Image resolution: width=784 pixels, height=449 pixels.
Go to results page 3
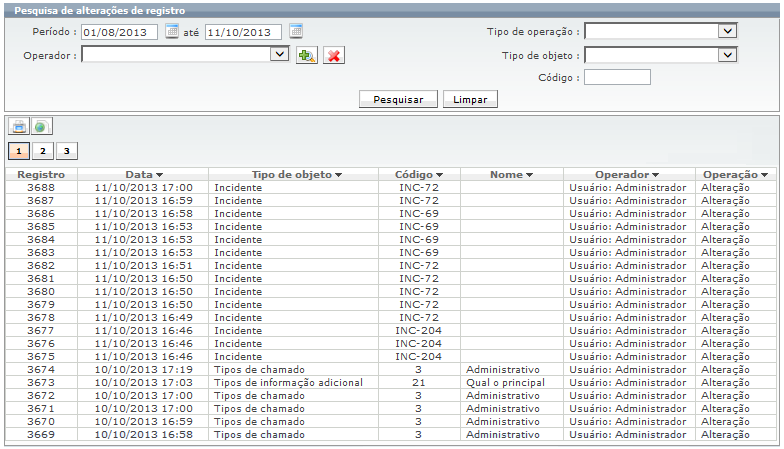(67, 151)
